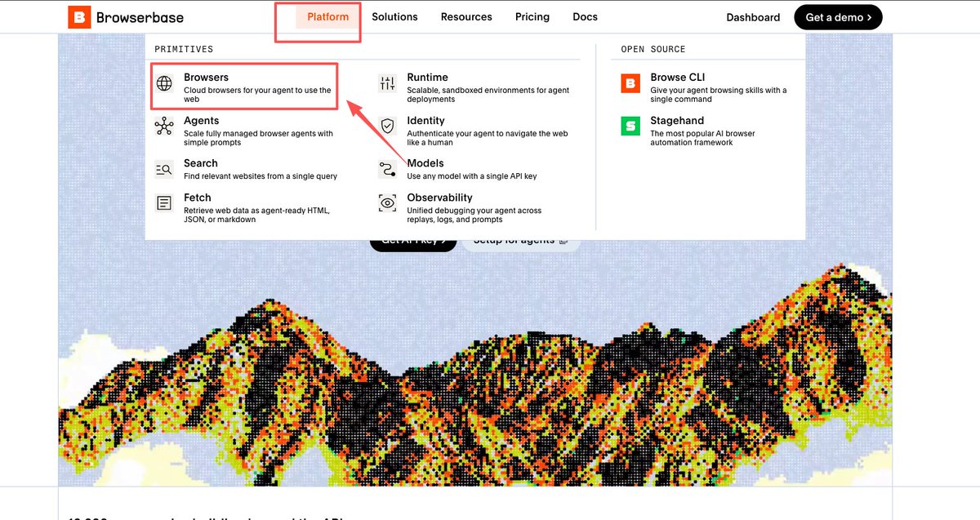Open the Fetch menu entry title
980x520 pixels.
(198, 198)
